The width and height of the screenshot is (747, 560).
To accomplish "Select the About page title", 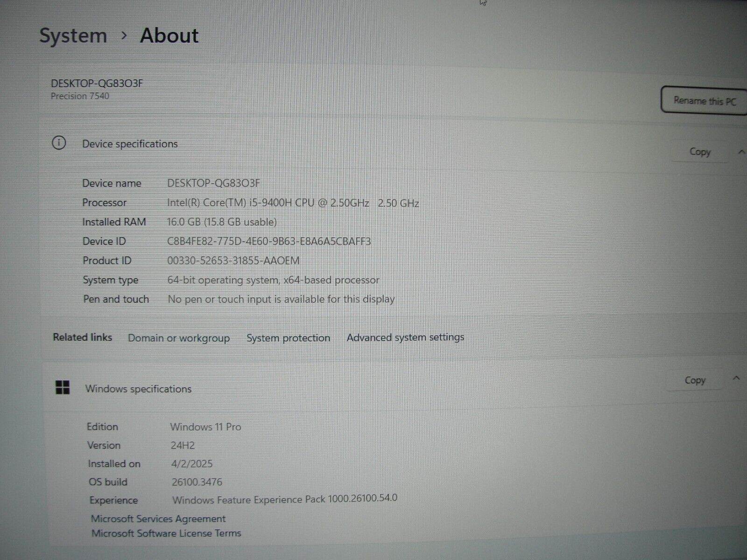I will coord(169,35).
